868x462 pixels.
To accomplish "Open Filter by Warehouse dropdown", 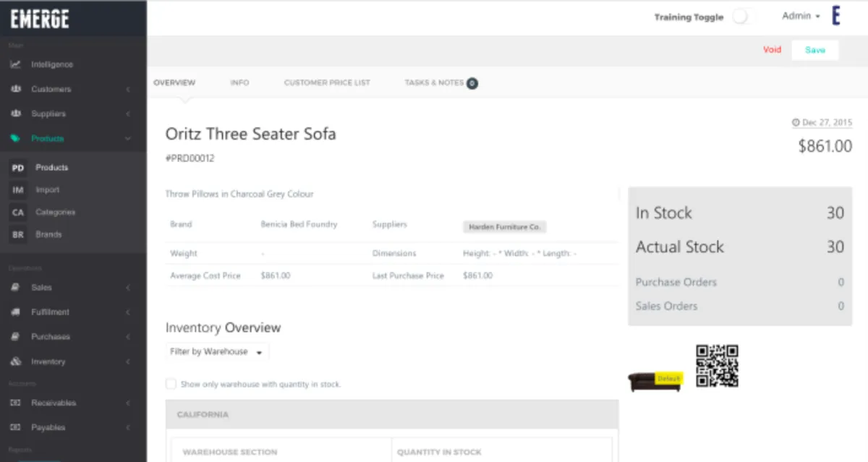I will pos(216,351).
